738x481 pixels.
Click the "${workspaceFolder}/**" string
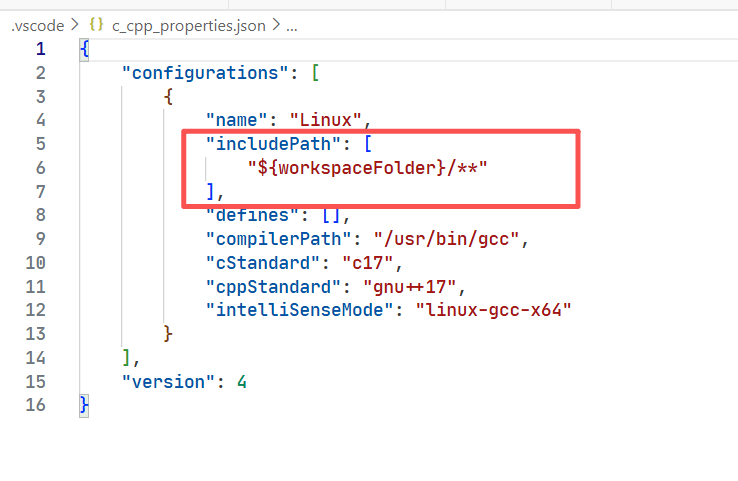(368, 168)
